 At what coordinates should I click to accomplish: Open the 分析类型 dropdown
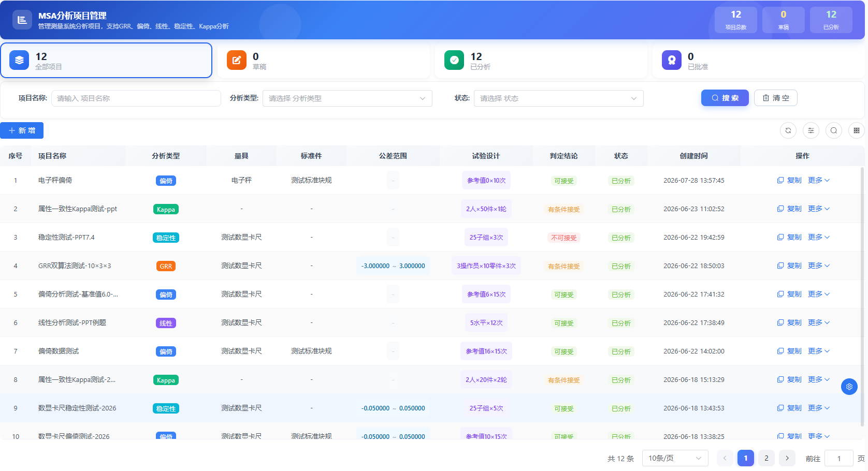(348, 98)
